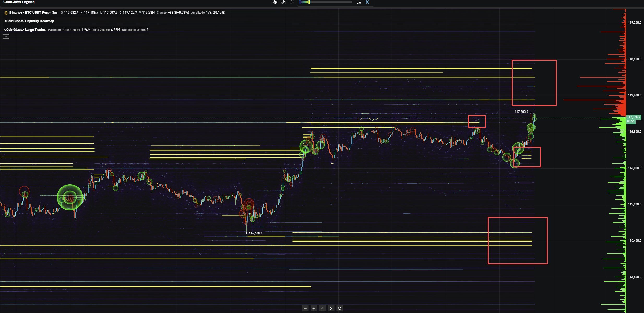Open the chart settings gear icon

[x=283, y=2]
